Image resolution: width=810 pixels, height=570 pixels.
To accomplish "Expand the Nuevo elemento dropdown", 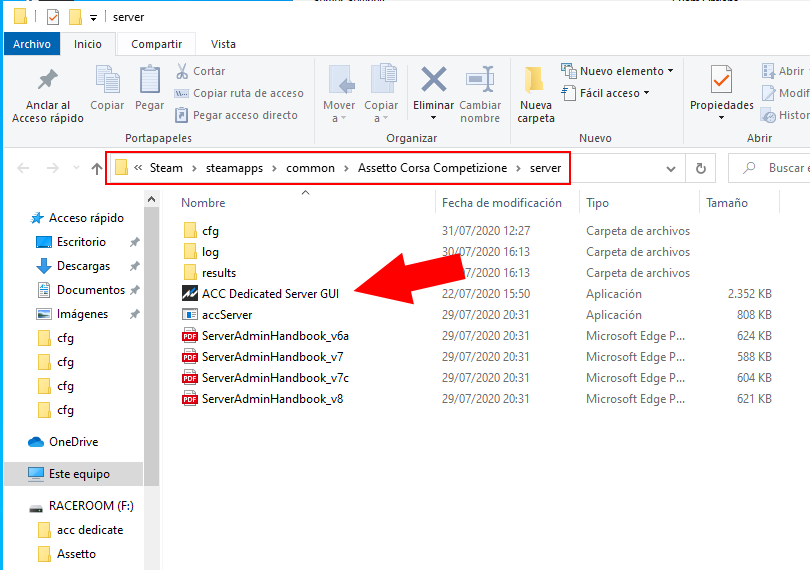I will point(626,71).
